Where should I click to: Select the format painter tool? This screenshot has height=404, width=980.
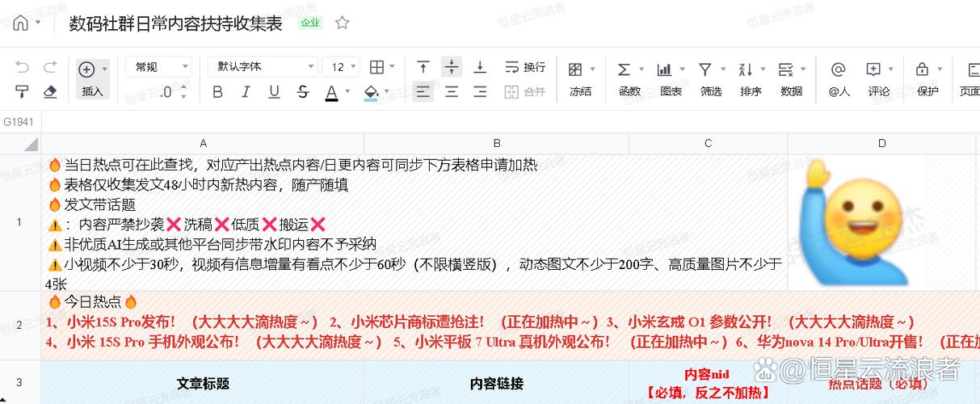click(23, 92)
